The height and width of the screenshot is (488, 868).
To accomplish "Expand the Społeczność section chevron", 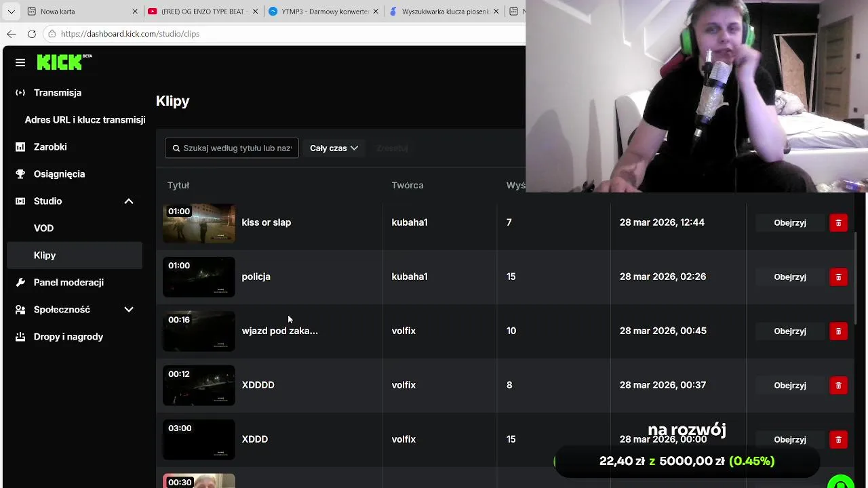I will 129,310.
